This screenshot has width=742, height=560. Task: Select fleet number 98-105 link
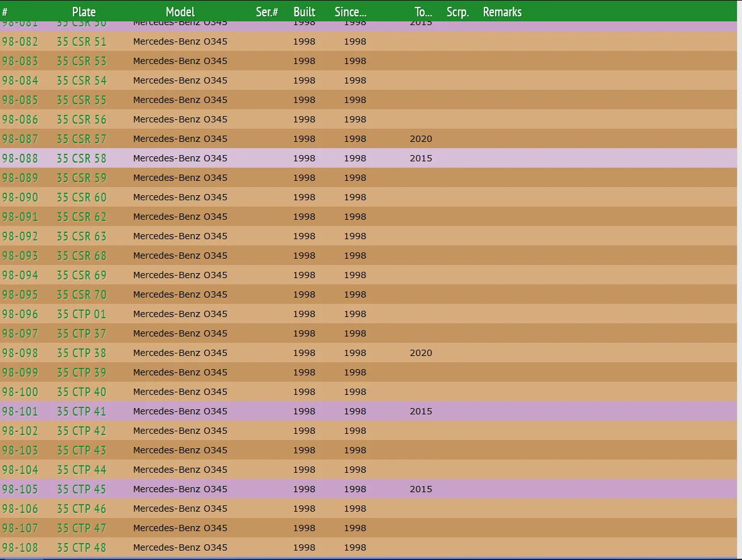[20, 490]
